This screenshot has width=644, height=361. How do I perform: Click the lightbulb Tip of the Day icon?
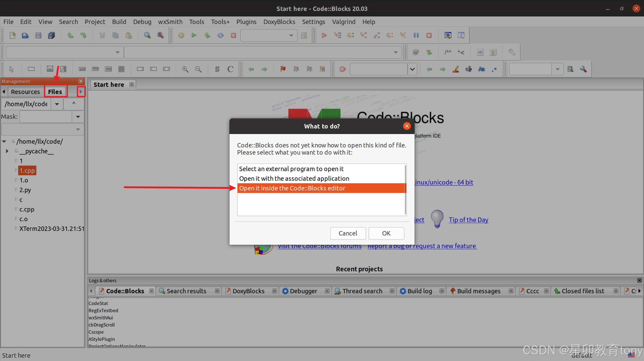point(437,219)
